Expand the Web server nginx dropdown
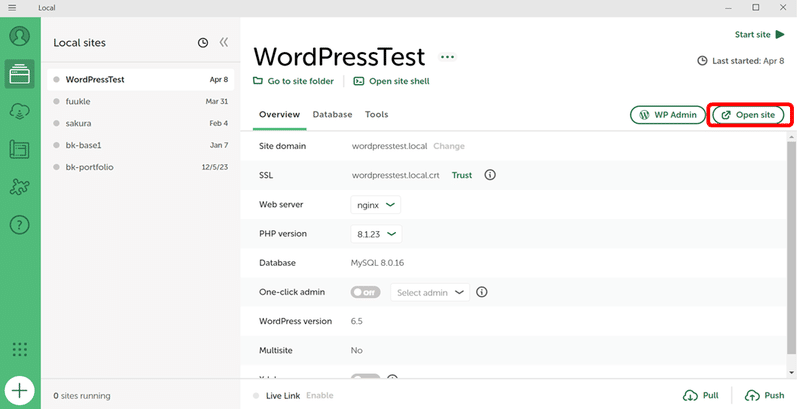800x409 pixels. pos(376,204)
